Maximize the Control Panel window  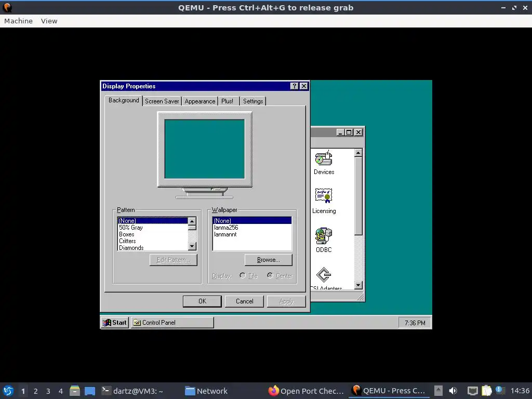[349, 132]
